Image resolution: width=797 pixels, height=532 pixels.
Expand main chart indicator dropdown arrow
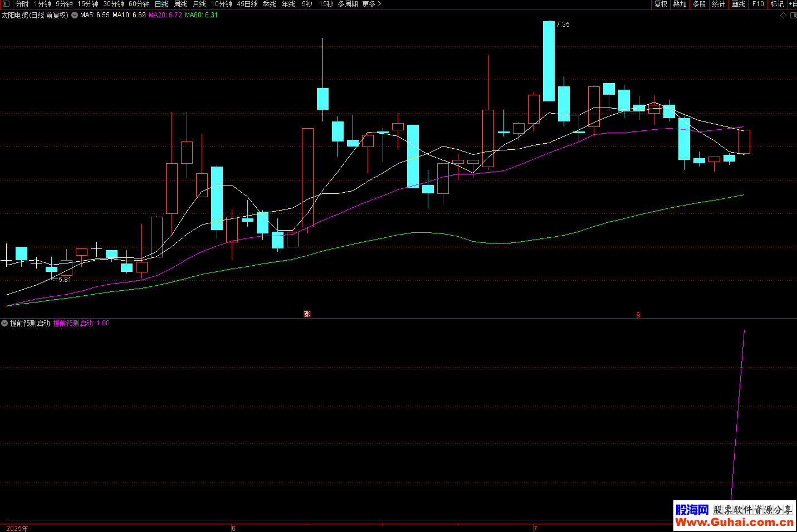(x=75, y=15)
